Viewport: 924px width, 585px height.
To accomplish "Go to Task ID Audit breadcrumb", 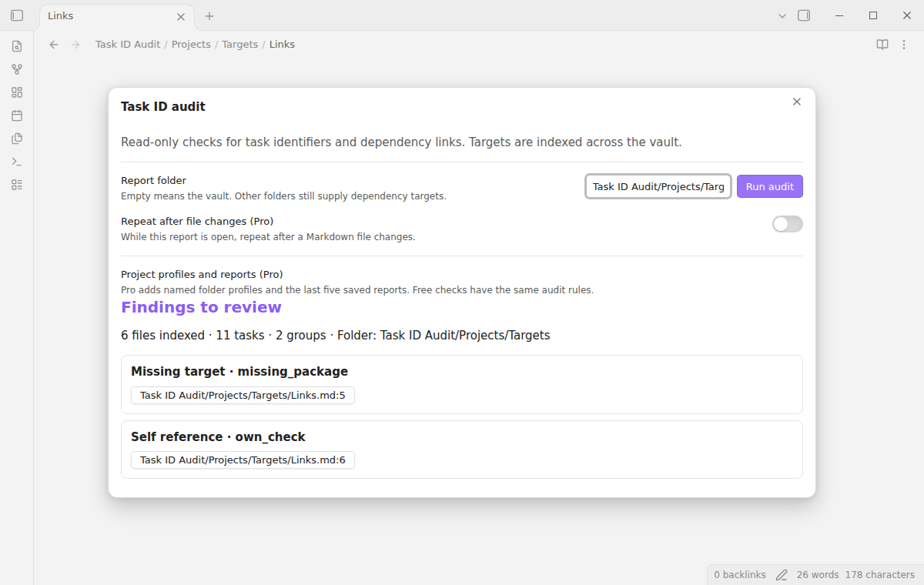I will [128, 45].
